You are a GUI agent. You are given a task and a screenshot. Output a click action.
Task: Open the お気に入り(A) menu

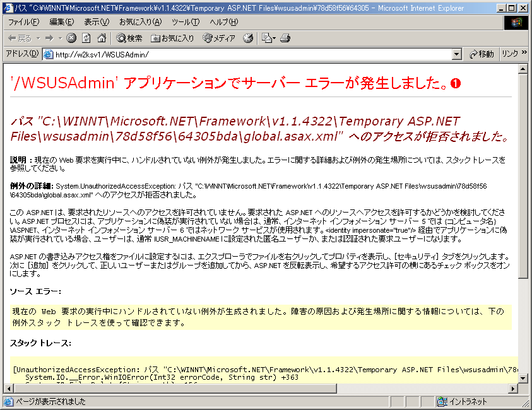(x=141, y=22)
